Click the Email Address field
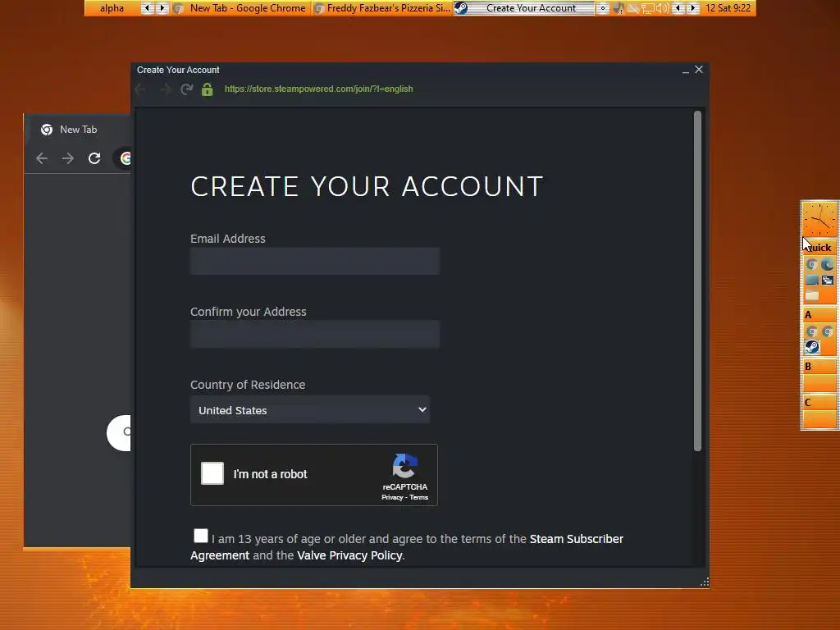 [314, 262]
